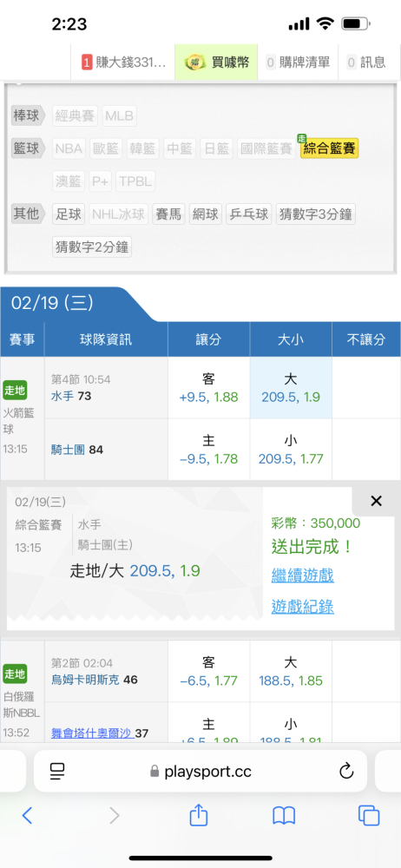Select 猜數字3分鐘 game filter
The width and height of the screenshot is (401, 868).
click(x=315, y=214)
